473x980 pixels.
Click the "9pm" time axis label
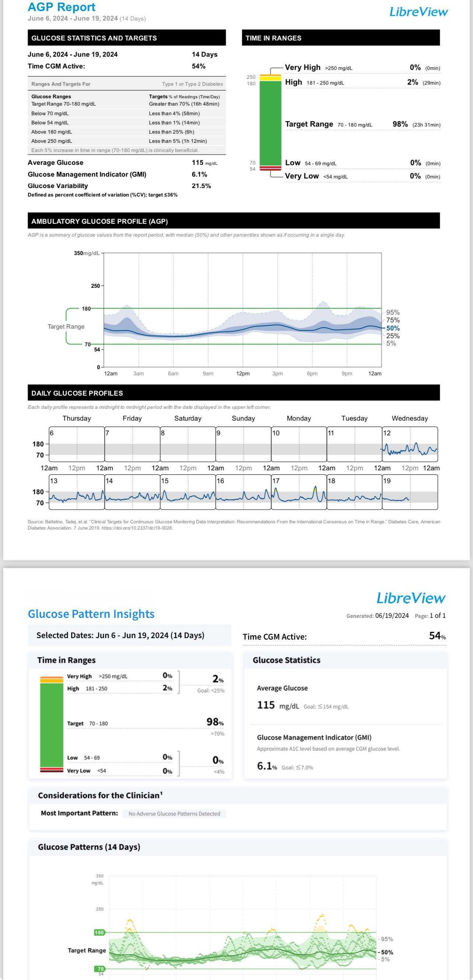pyautogui.click(x=347, y=374)
